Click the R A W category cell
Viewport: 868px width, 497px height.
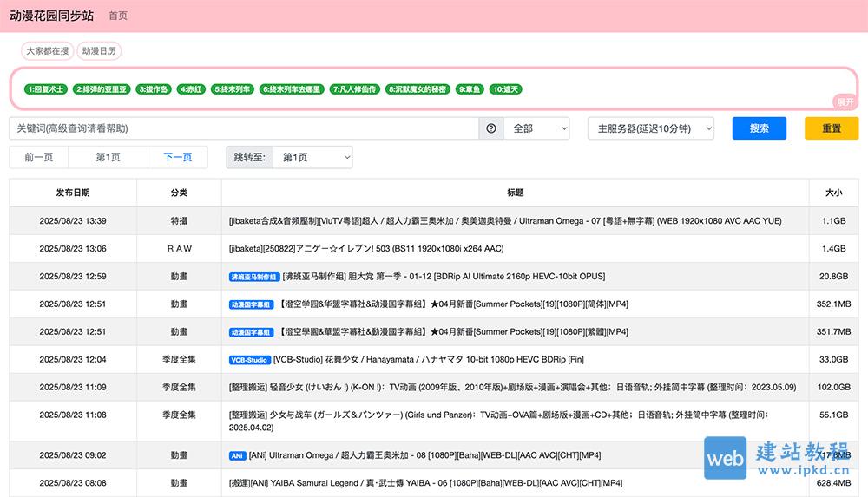coord(180,248)
